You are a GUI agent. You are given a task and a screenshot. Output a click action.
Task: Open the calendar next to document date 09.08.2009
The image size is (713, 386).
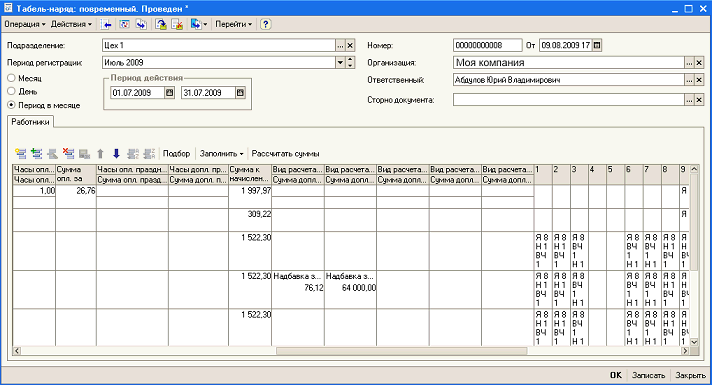point(597,45)
